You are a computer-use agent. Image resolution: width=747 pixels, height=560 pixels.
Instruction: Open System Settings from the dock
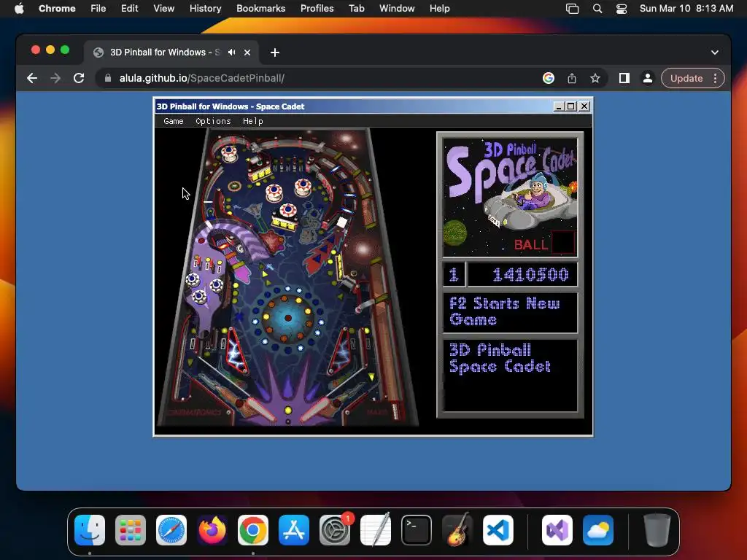tap(335, 530)
